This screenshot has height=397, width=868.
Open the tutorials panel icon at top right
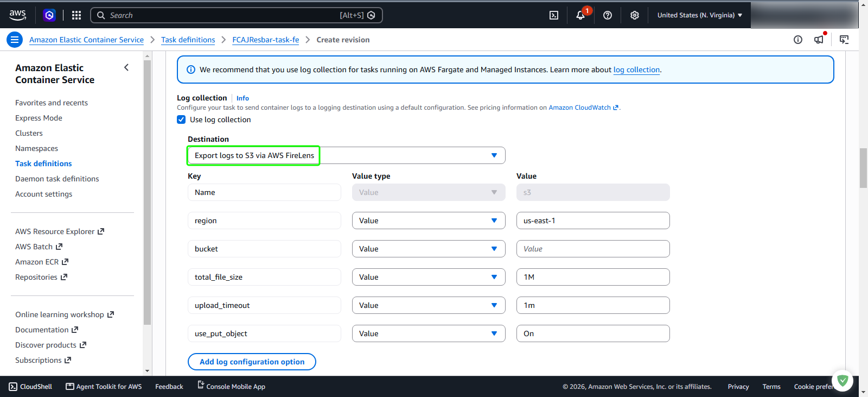click(844, 40)
